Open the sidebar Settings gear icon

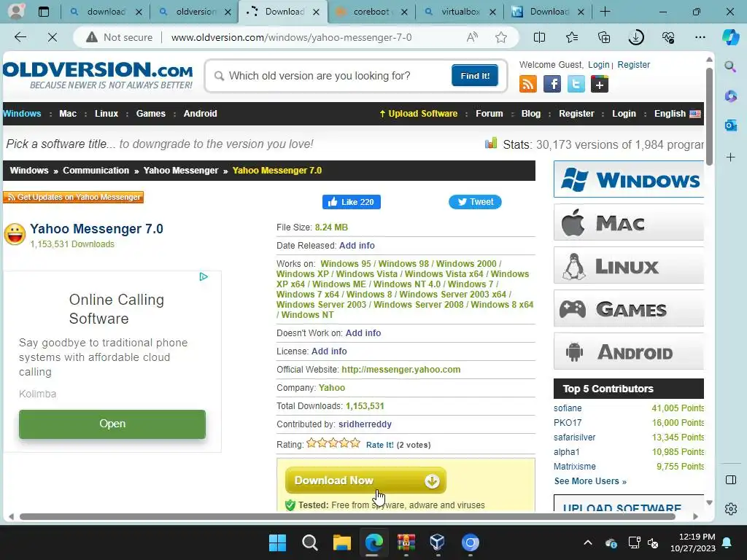(730, 509)
